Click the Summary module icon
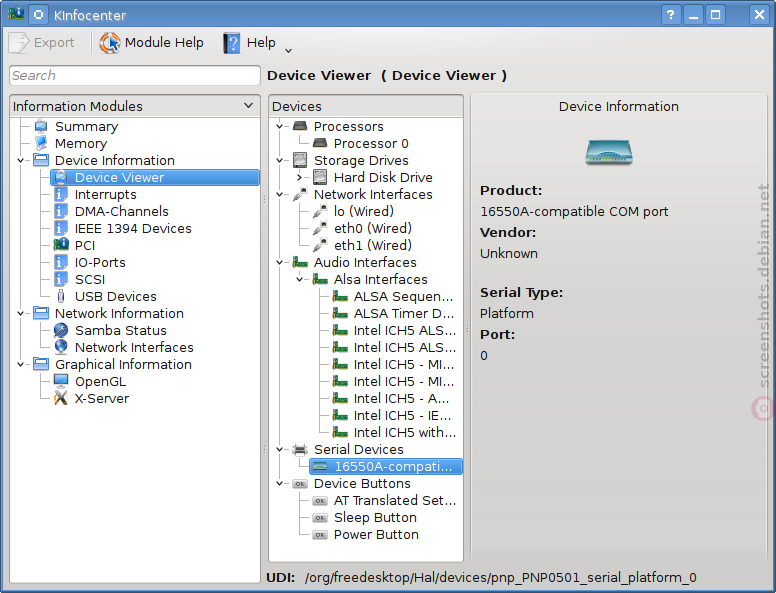The height and width of the screenshot is (593, 776). coord(41,126)
